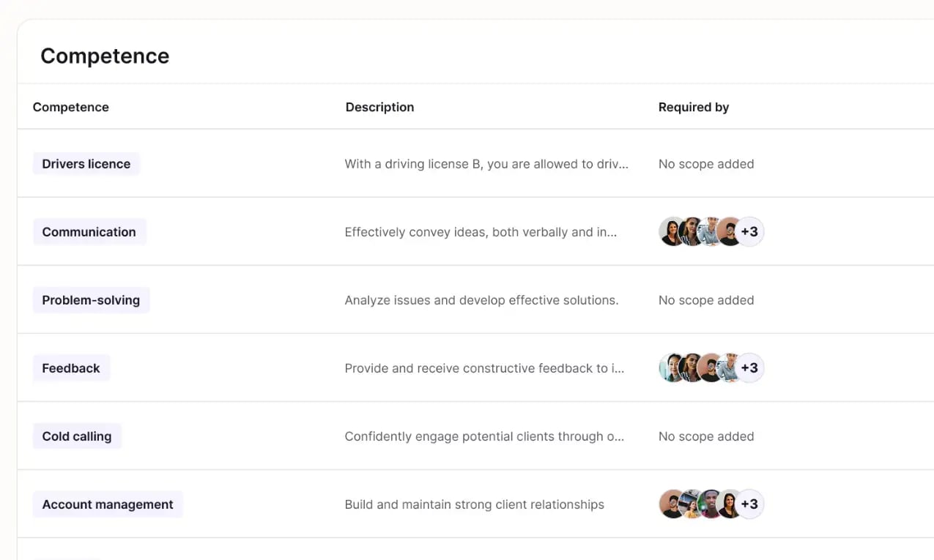
Task: Click first avatar in Feedback row
Action: tap(672, 368)
